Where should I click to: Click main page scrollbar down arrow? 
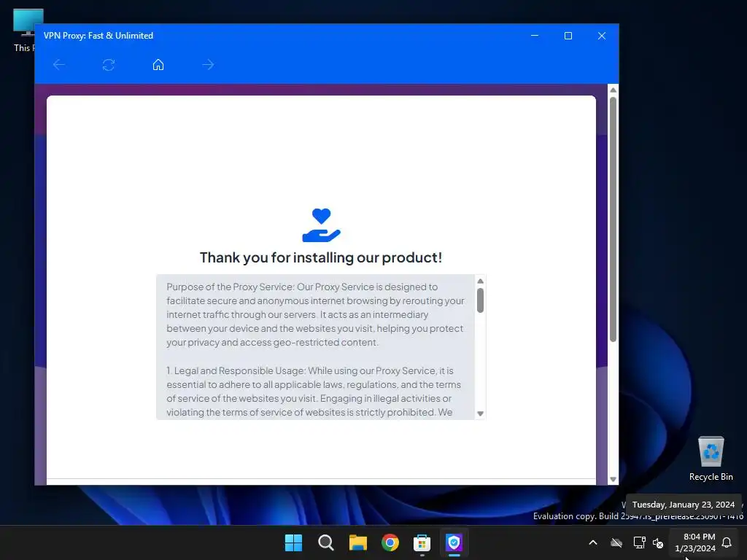(x=613, y=480)
